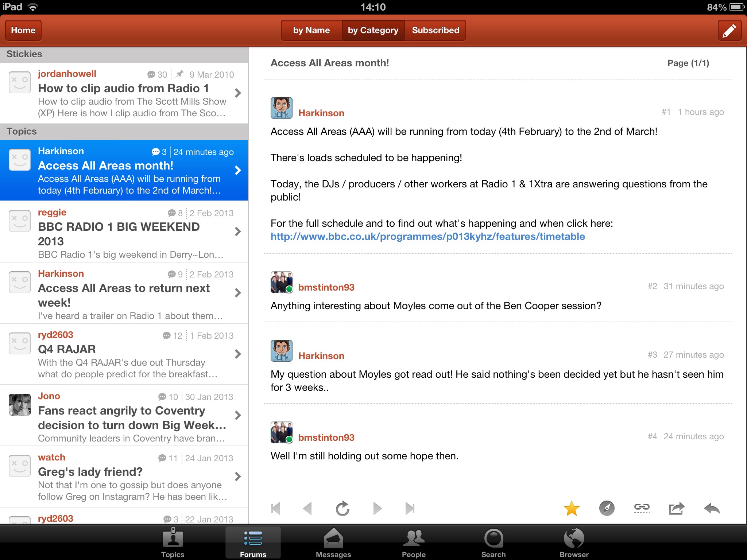Reply using the curved arrow icon
Screen dimensions: 747x560
712,508
